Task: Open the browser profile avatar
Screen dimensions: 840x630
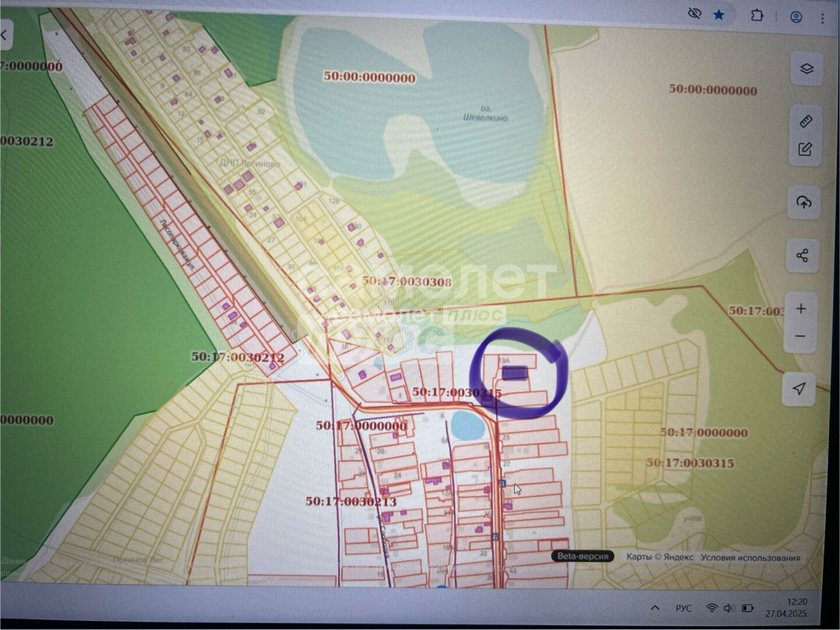Action: tap(796, 17)
